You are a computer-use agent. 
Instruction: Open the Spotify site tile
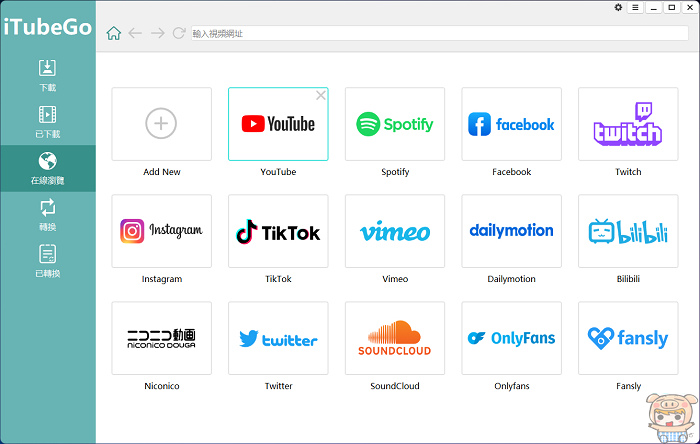(x=395, y=124)
